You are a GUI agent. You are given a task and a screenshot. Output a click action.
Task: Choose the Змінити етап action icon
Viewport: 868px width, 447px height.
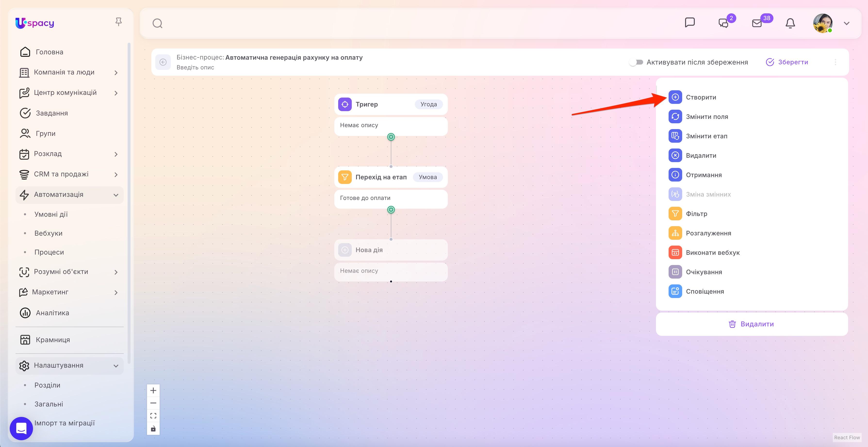[x=675, y=136]
